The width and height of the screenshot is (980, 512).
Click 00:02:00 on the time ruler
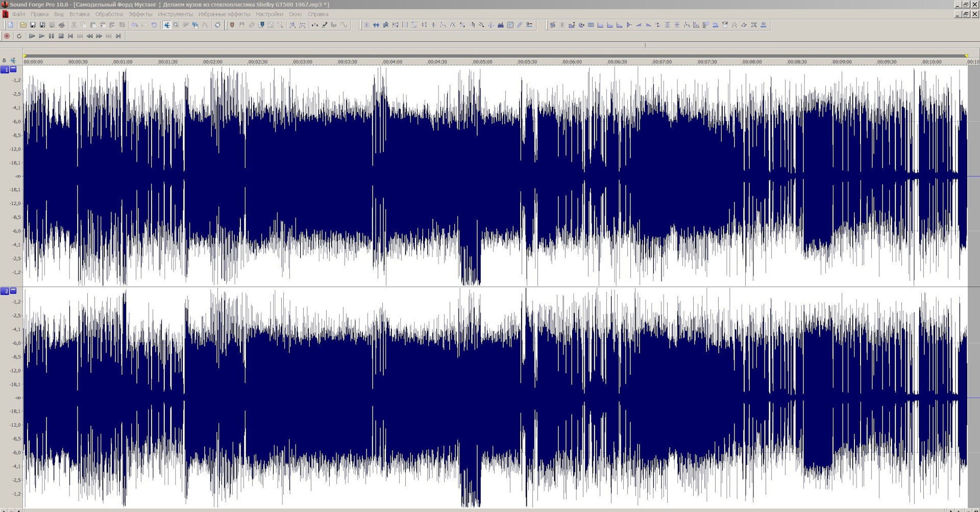coord(212,62)
